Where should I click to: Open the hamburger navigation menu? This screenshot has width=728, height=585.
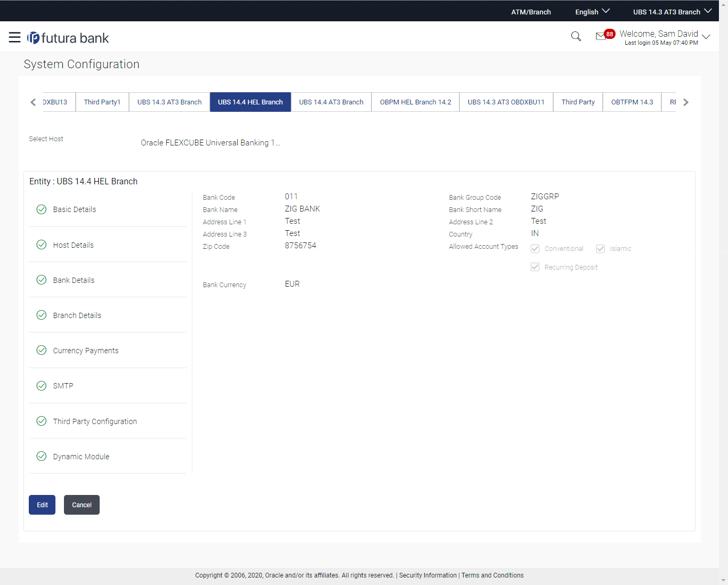point(15,37)
